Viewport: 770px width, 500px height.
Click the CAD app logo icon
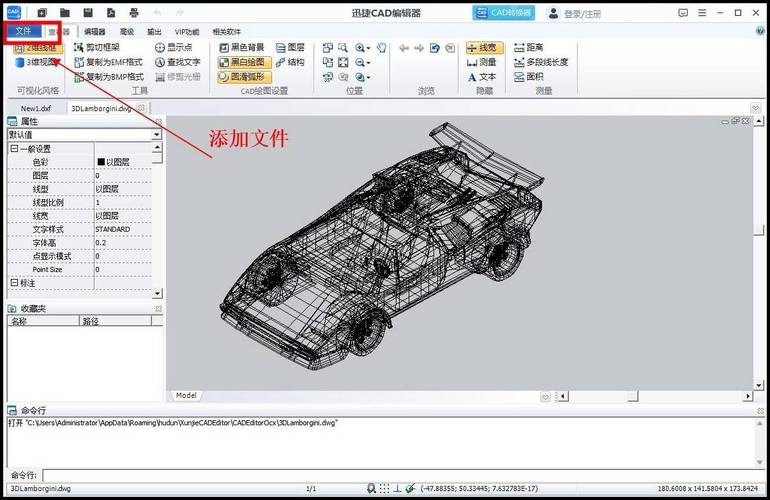13,12
